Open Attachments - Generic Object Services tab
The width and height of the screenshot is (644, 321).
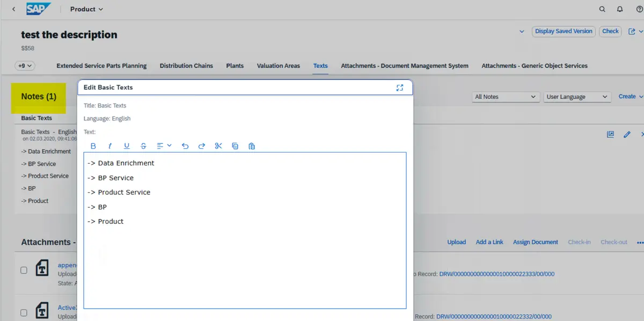(535, 65)
